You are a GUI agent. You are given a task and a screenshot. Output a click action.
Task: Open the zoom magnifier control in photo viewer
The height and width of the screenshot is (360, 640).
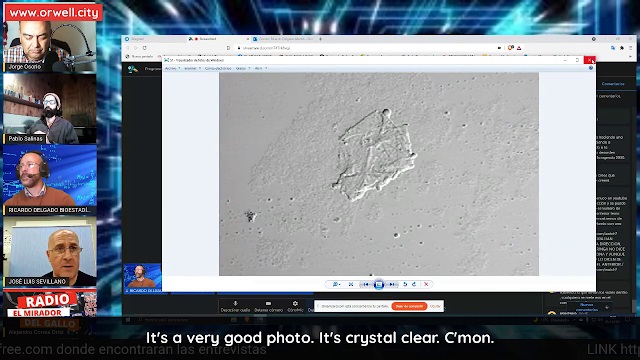pos(336,284)
